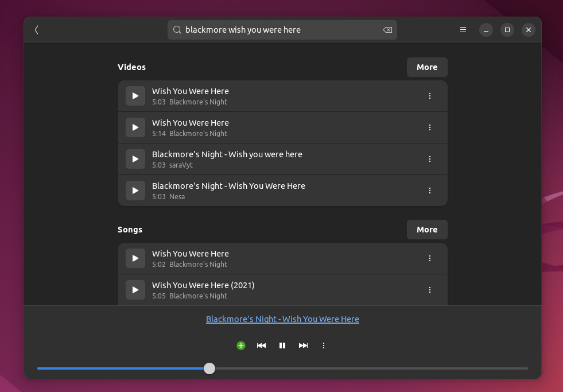Maximize the music player window
Screen dimensions: 563x392
(507, 30)
